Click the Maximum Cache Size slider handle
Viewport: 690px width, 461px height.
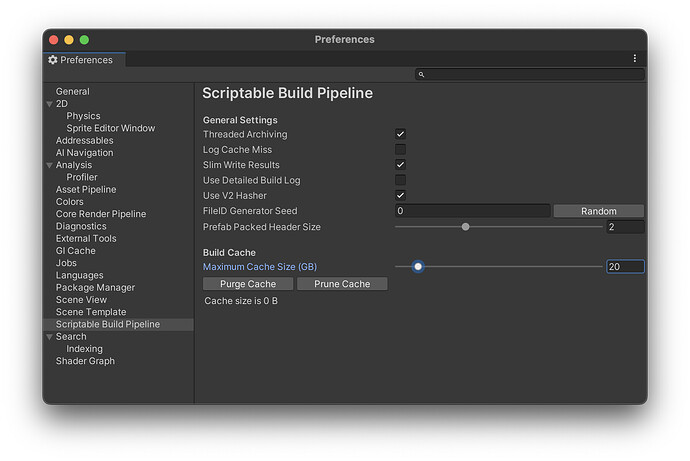point(418,267)
